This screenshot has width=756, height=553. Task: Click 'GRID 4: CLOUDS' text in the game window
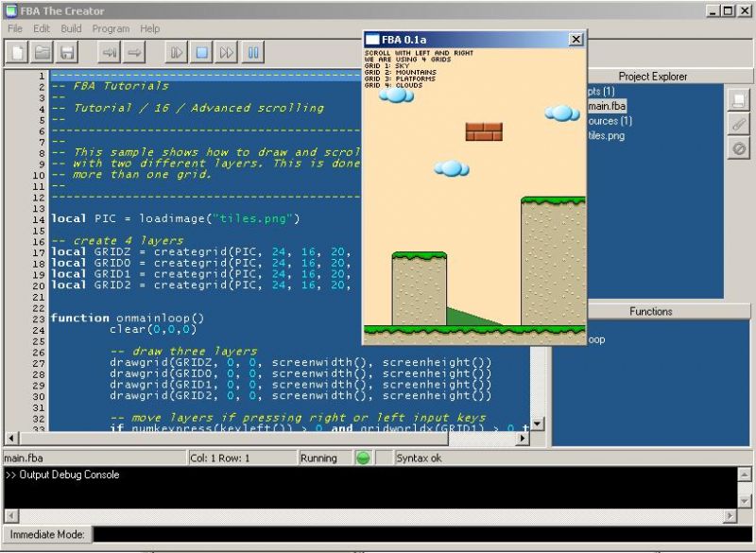[x=393, y=85]
